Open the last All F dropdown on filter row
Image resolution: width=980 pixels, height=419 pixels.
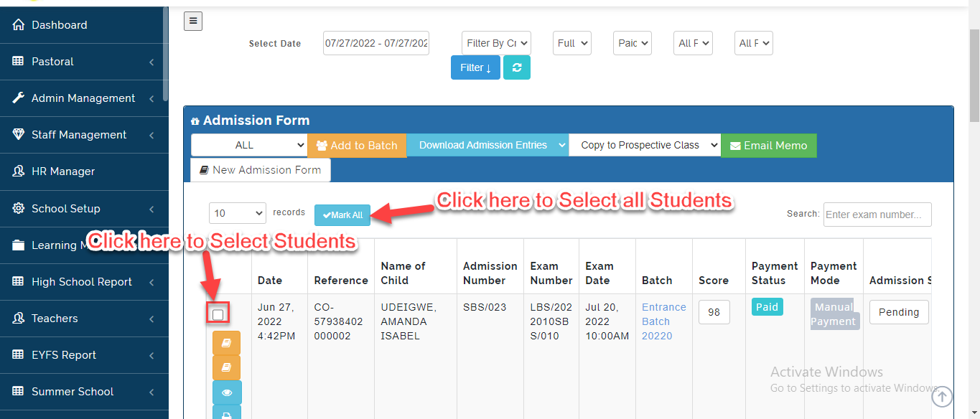(753, 43)
